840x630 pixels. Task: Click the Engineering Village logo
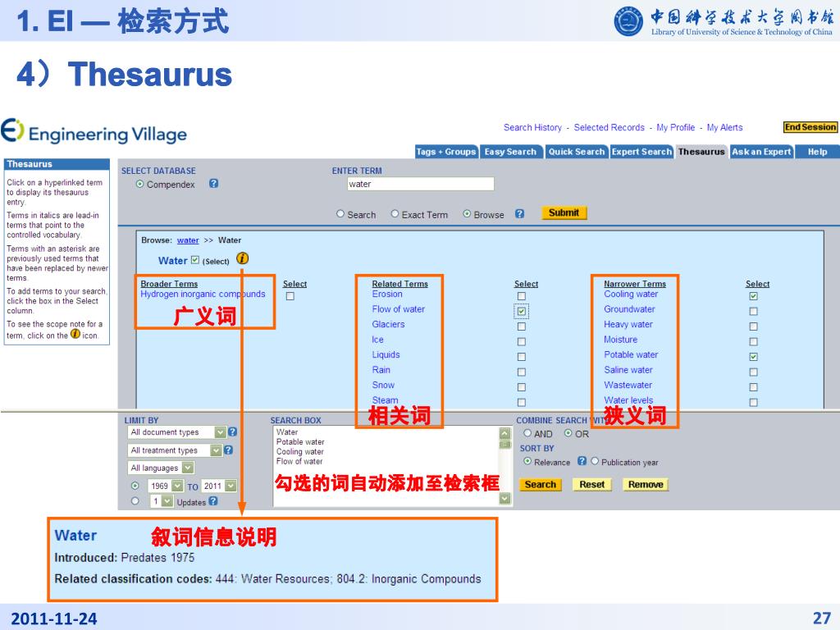click(x=94, y=132)
